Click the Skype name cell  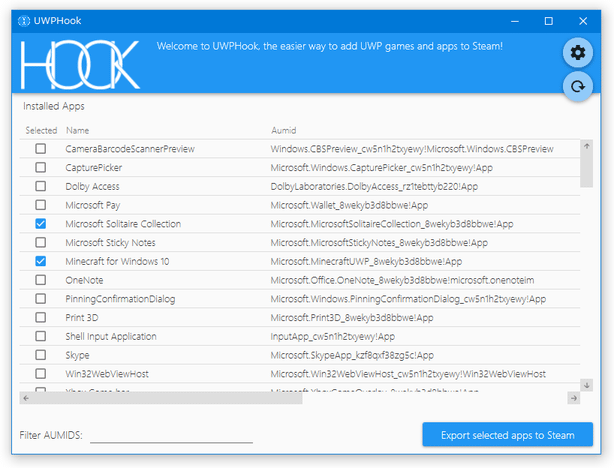pos(77,355)
